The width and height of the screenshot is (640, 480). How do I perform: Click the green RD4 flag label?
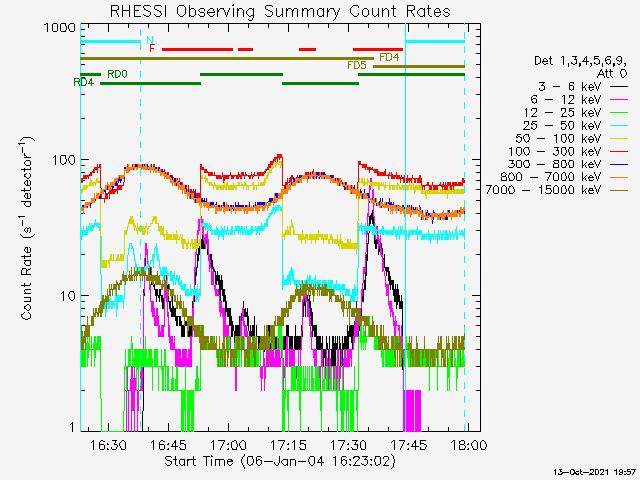pyautogui.click(x=84, y=82)
